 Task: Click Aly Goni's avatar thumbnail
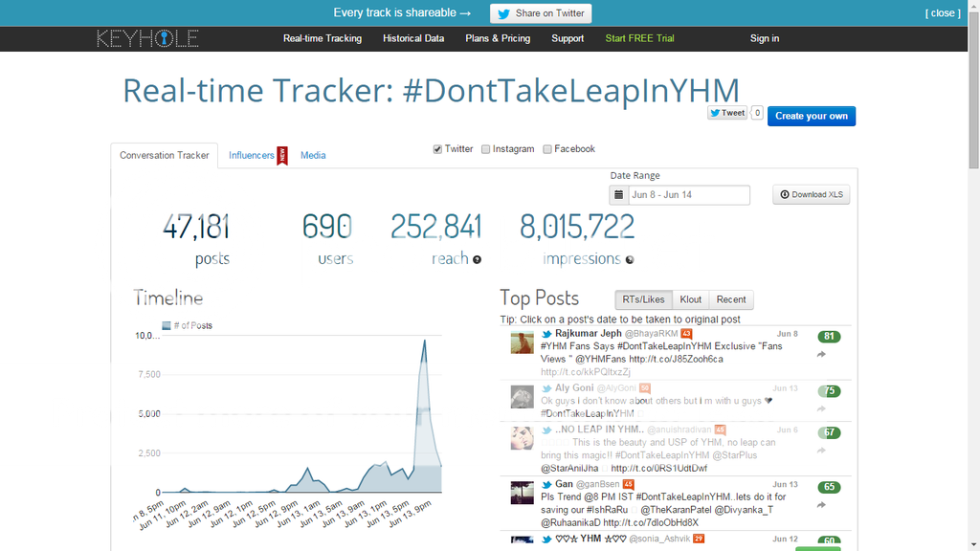coord(522,397)
